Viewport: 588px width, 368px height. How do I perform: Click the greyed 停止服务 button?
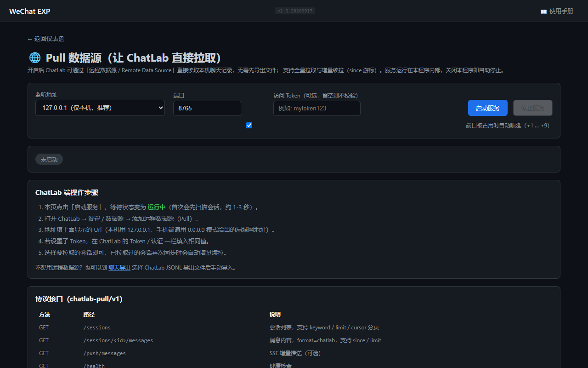pos(533,108)
